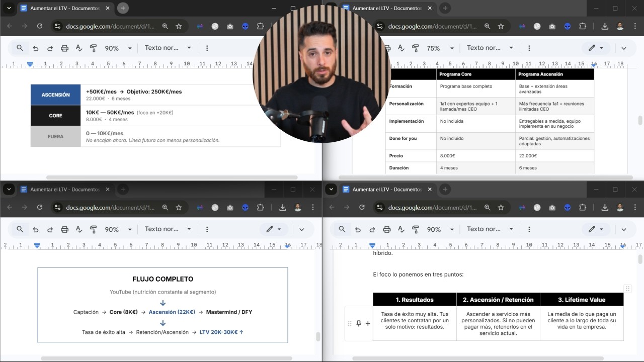Image resolution: width=644 pixels, height=362 pixels.
Task: Open the Chrome downloads icon in the Programa Core window
Action: click(x=605, y=26)
